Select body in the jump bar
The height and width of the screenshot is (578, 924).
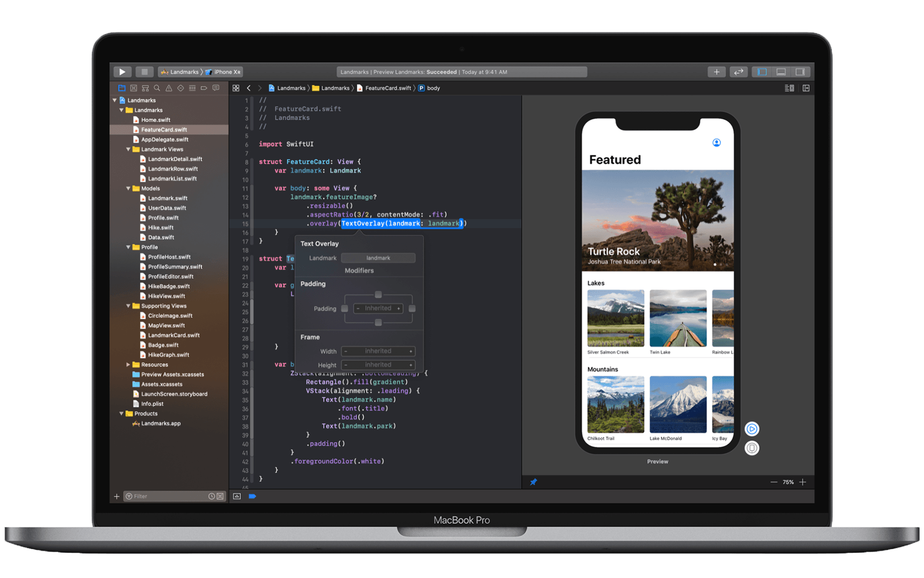pyautogui.click(x=429, y=88)
